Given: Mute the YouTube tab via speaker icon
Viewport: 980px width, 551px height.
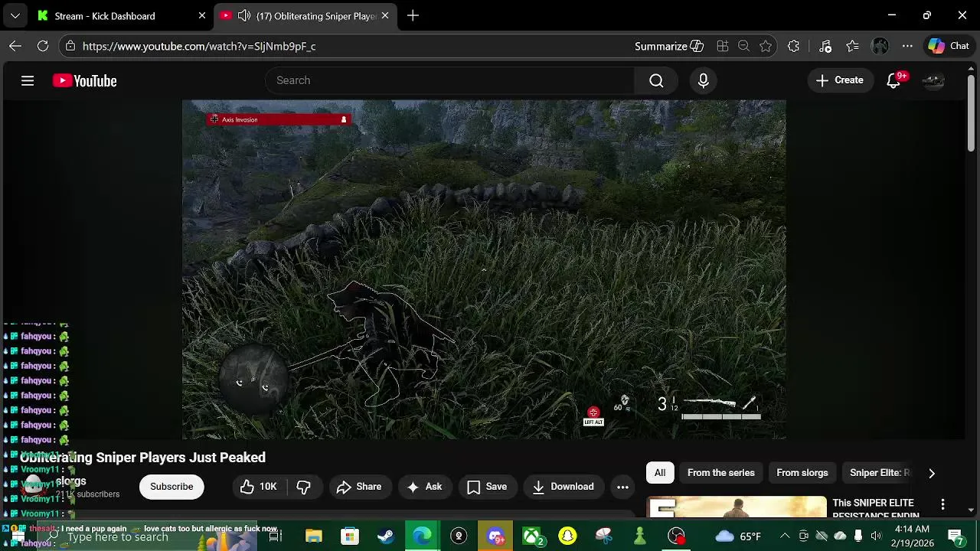Looking at the screenshot, I should pos(243,16).
